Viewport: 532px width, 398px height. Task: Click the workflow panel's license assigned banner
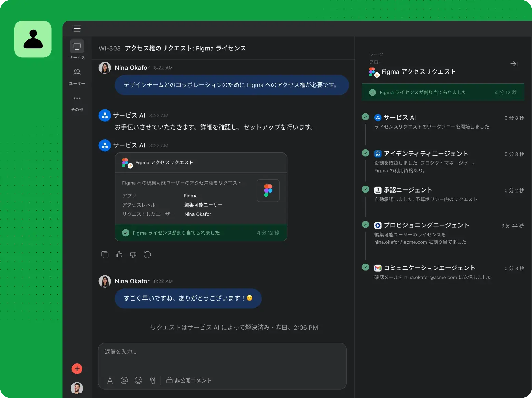443,92
